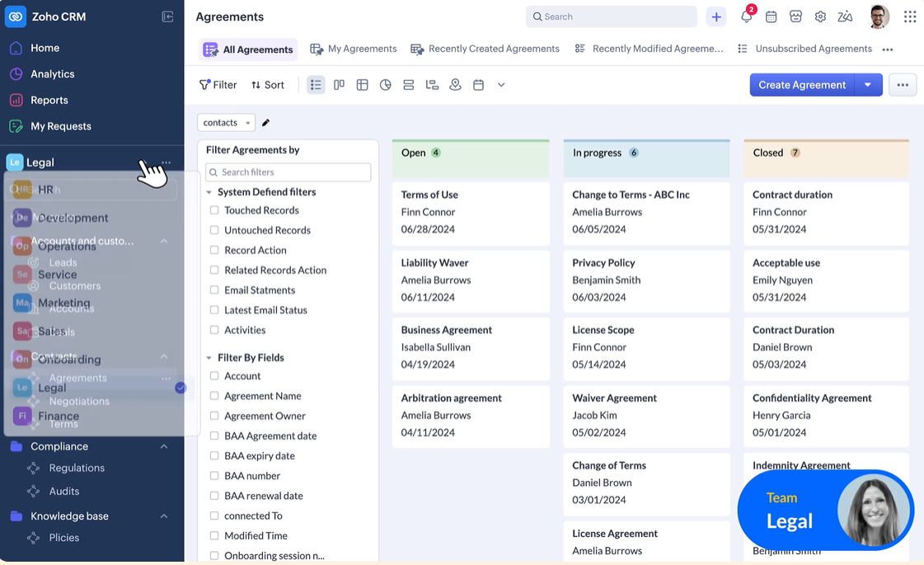Click the Search filters field
This screenshot has width=924, height=565.
click(x=288, y=172)
